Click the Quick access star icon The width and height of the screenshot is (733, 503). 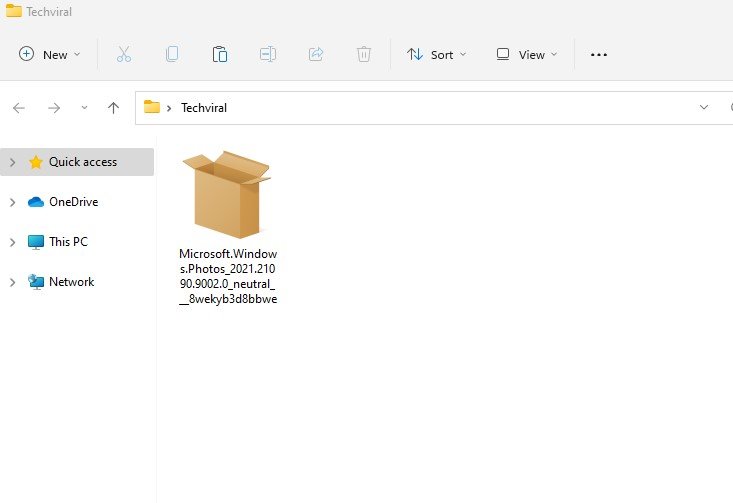(x=36, y=162)
